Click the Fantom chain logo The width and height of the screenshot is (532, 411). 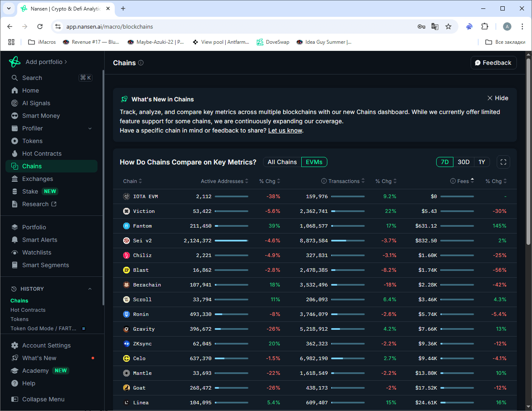(x=126, y=226)
